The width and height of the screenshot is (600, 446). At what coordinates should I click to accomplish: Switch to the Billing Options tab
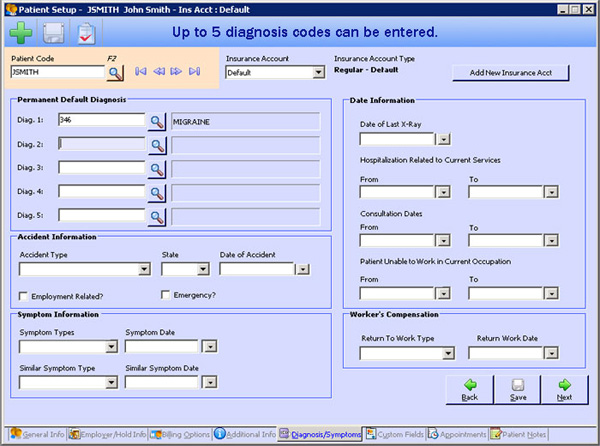pyautogui.click(x=183, y=435)
